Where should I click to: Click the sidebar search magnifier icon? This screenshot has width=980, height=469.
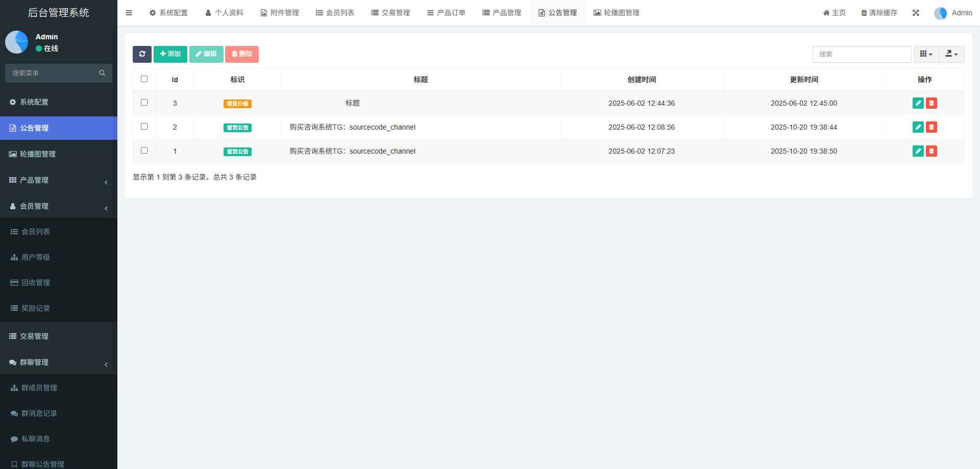[x=102, y=73]
